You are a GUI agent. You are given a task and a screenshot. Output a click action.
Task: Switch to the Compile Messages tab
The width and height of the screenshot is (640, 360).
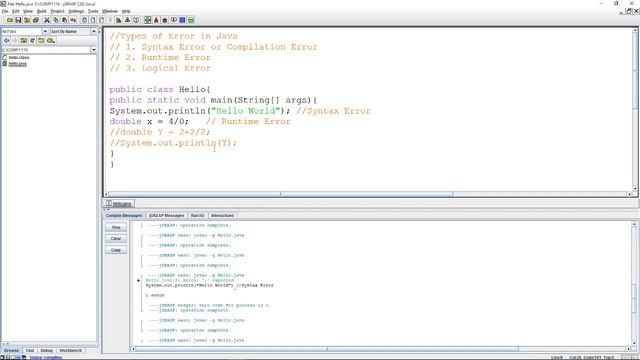point(124,216)
